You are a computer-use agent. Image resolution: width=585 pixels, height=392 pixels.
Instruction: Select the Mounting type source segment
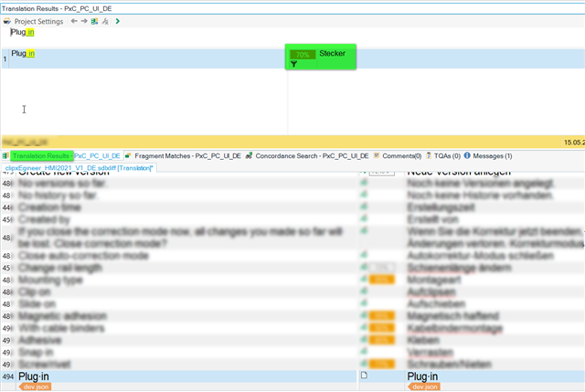click(51, 281)
